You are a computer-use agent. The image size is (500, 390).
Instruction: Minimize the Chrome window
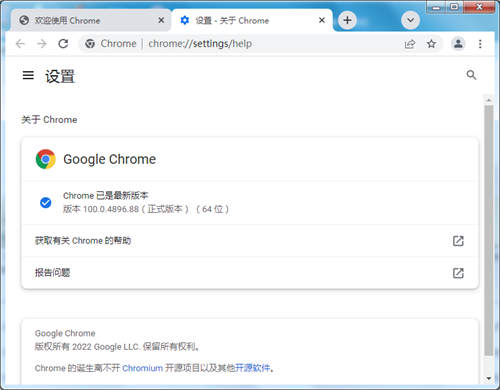click(436, 7)
